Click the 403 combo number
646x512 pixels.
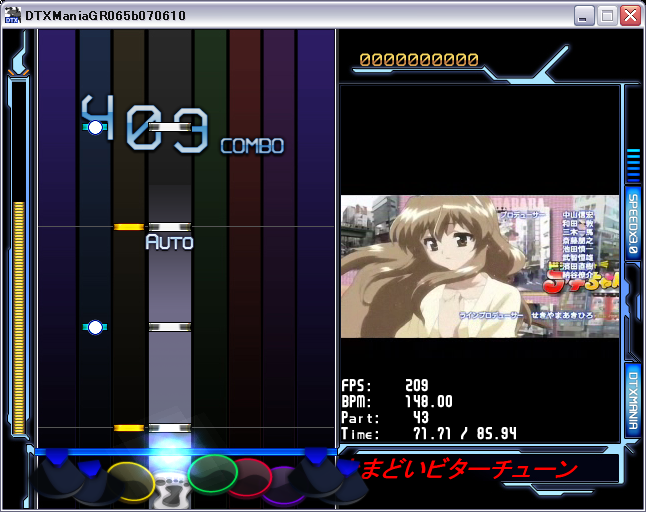pos(145,125)
